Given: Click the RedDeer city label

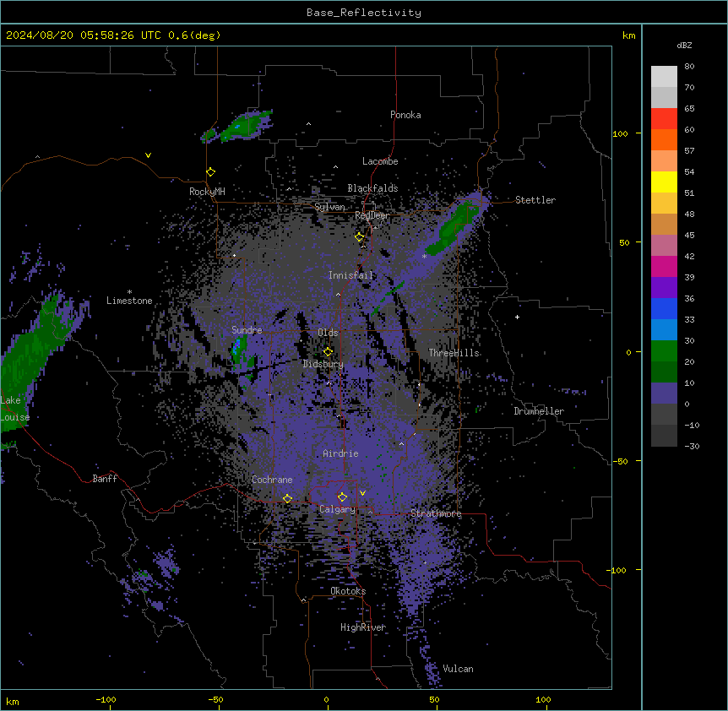Looking at the screenshot, I should (x=372, y=215).
